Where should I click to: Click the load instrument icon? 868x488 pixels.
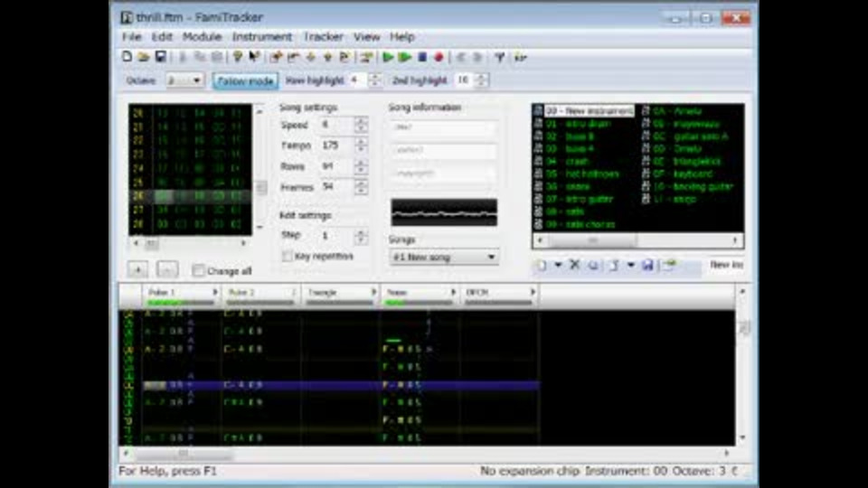coord(614,266)
